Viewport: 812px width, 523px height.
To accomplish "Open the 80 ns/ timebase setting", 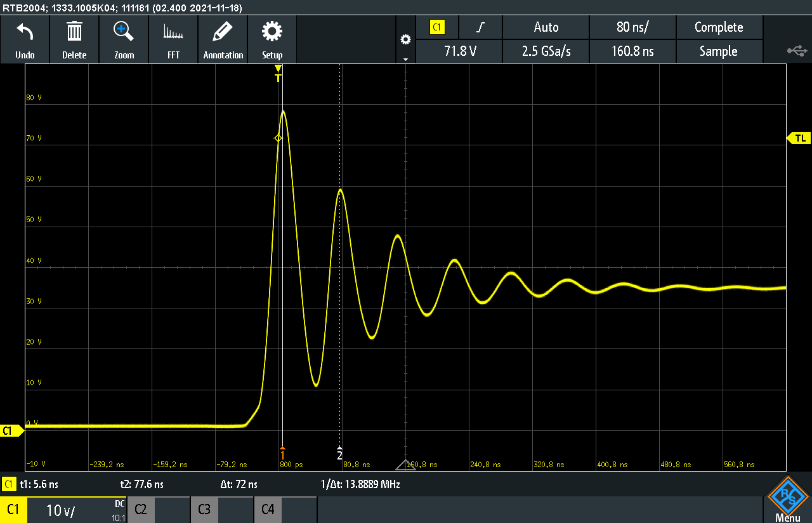I will pos(632,27).
